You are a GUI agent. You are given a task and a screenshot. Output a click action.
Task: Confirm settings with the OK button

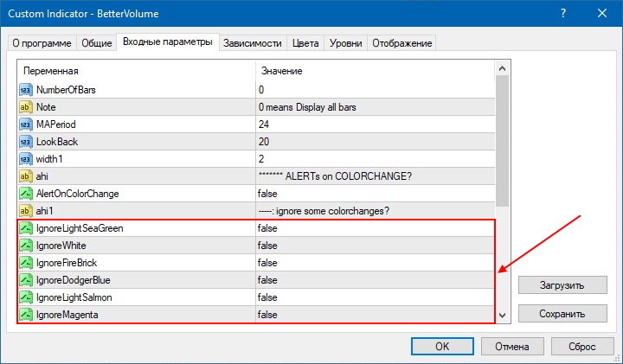pos(442,346)
